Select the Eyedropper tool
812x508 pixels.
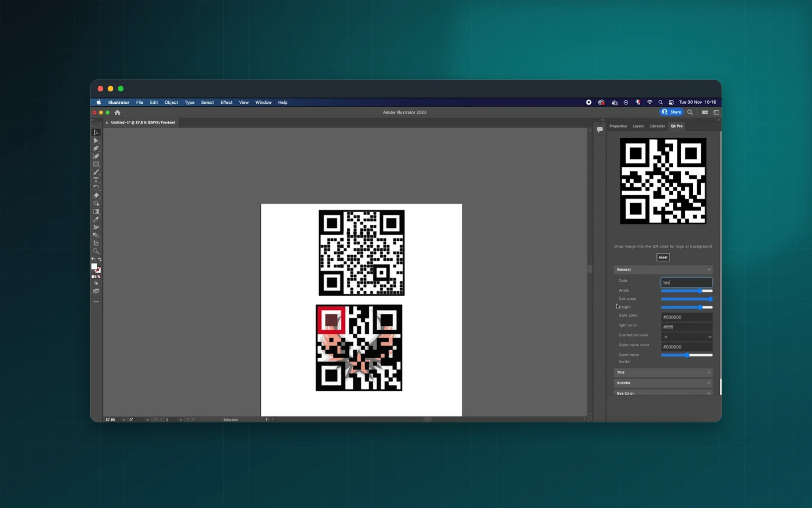tap(96, 219)
